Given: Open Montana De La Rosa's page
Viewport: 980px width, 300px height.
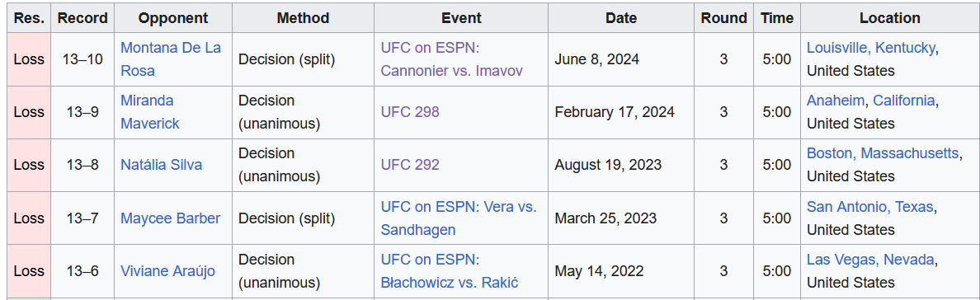Looking at the screenshot, I should (170, 59).
